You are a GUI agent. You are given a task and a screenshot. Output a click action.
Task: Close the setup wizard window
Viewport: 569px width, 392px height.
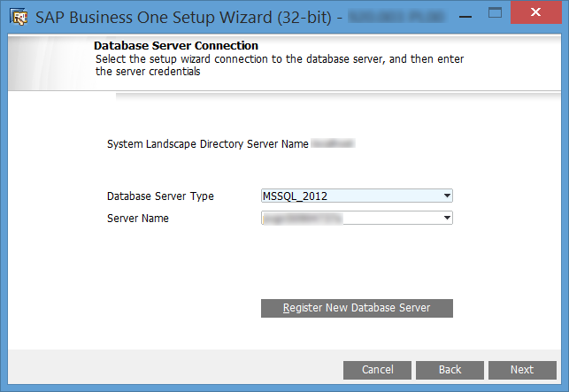pyautogui.click(x=536, y=12)
